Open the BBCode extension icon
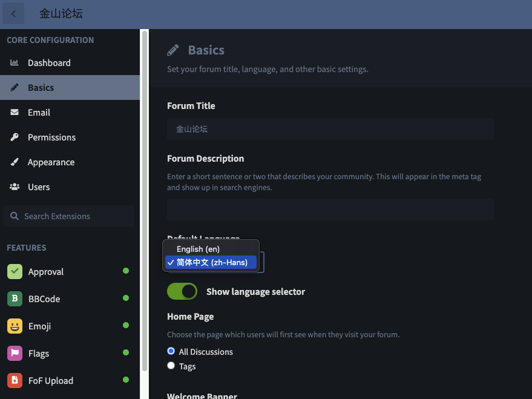The width and height of the screenshot is (532, 399). 15,299
